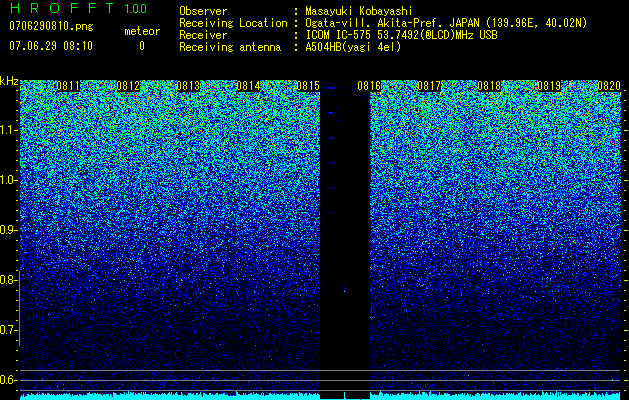Click the 0813 time marker
The width and height of the screenshot is (629, 400).
point(188,86)
